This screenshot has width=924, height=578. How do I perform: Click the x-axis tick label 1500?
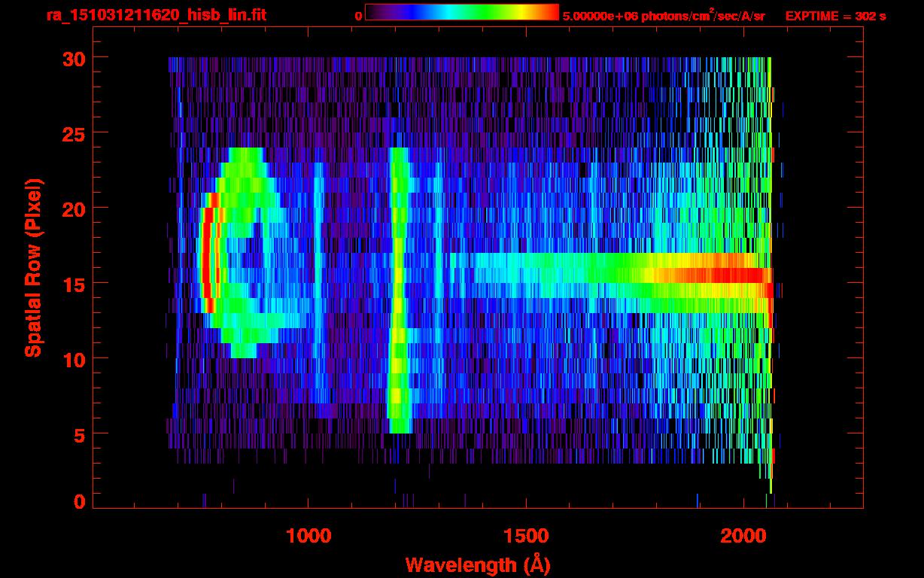coord(525,536)
